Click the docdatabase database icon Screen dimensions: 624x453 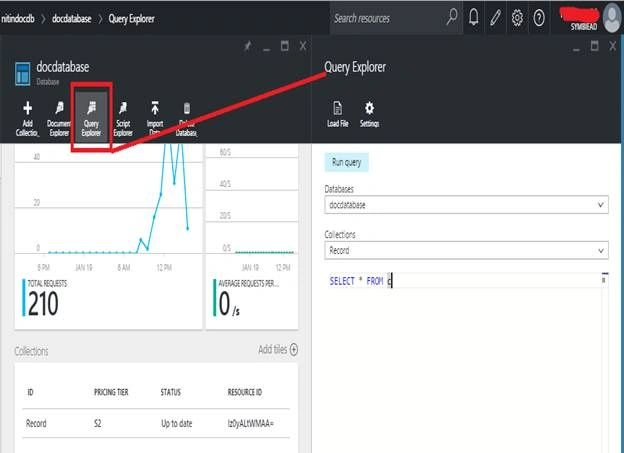[x=23, y=74]
